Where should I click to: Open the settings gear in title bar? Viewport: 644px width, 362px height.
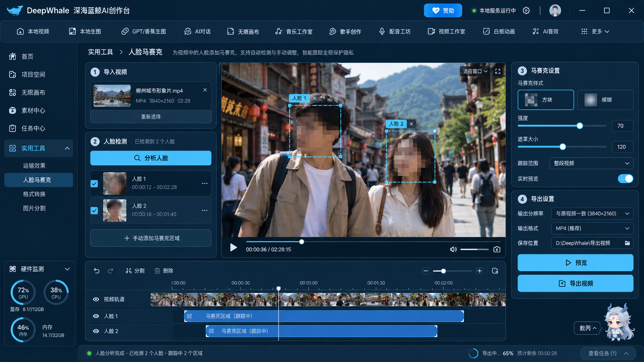(x=526, y=11)
